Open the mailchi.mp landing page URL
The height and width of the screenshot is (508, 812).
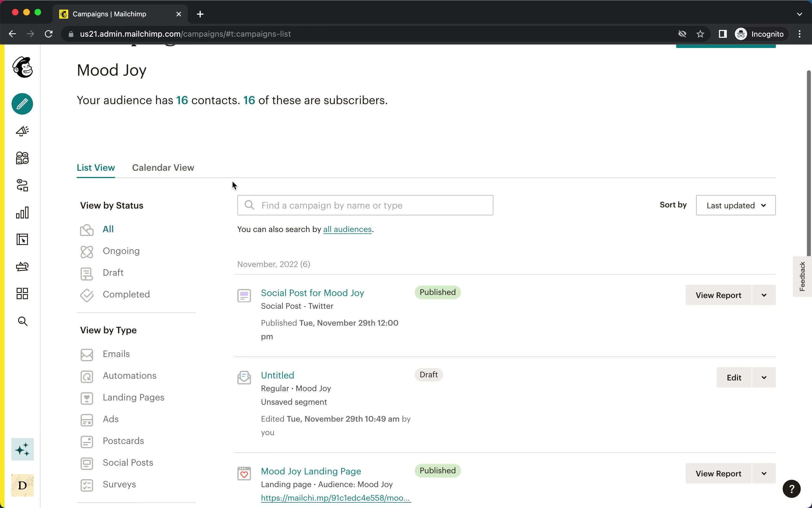(x=336, y=498)
